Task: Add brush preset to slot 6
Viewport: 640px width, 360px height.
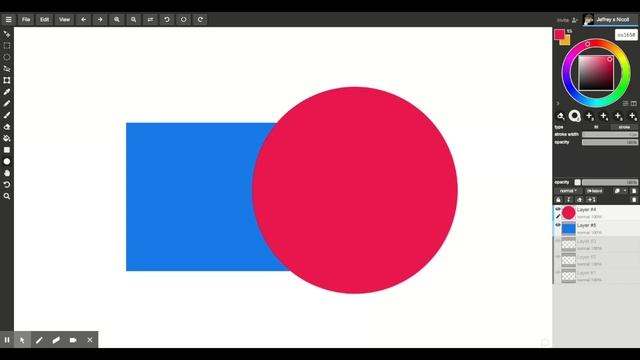Action: tap(633, 116)
